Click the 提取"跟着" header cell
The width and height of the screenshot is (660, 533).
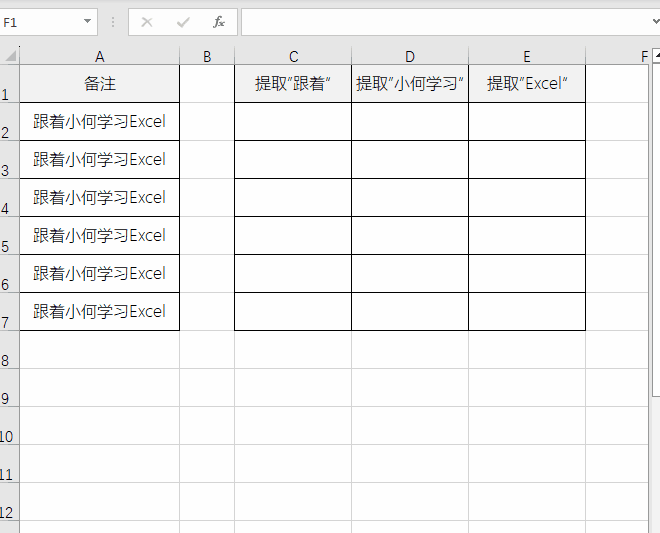tap(293, 84)
